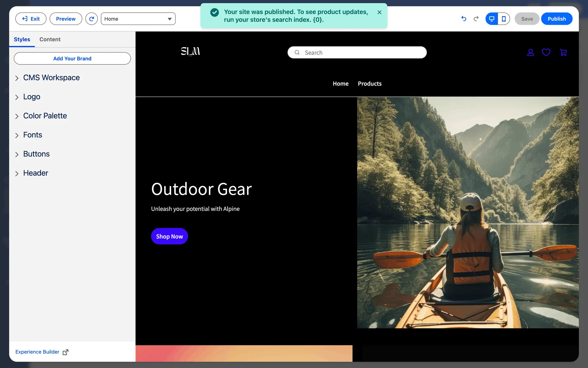
Task: Dismiss the published notification toast
Action: (x=379, y=12)
